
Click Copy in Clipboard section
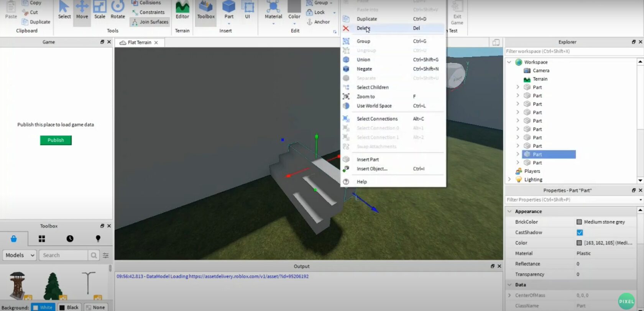31,3
